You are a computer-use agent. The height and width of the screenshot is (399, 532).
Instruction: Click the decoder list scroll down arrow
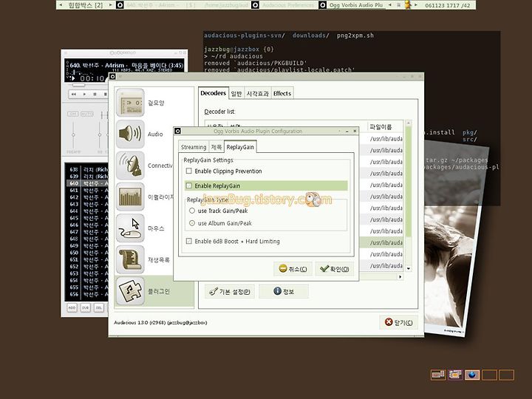409,268
